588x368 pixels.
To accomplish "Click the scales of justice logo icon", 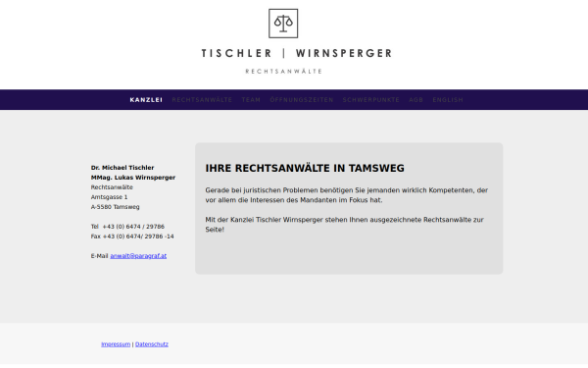I will [283, 24].
